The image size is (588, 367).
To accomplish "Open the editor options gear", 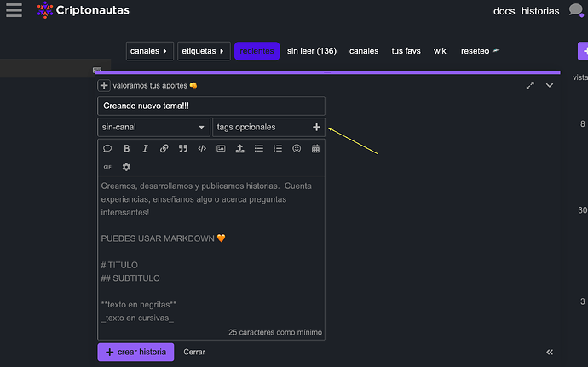I will click(126, 167).
